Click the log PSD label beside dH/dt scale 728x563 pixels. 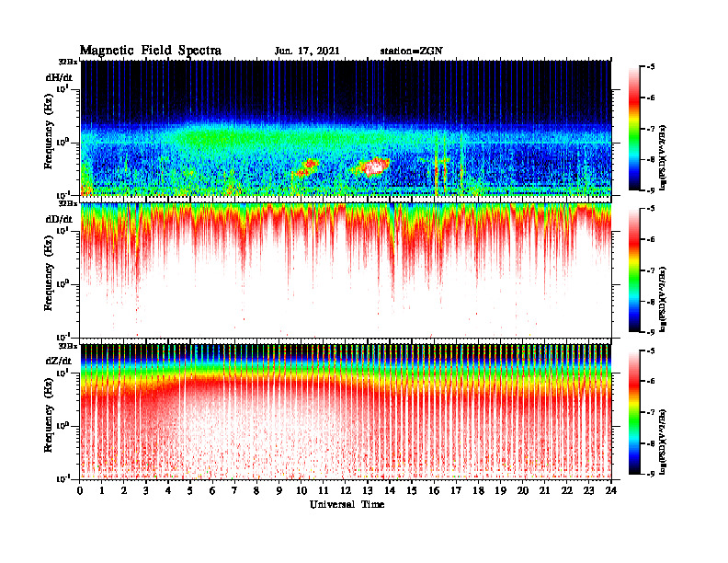point(663,157)
